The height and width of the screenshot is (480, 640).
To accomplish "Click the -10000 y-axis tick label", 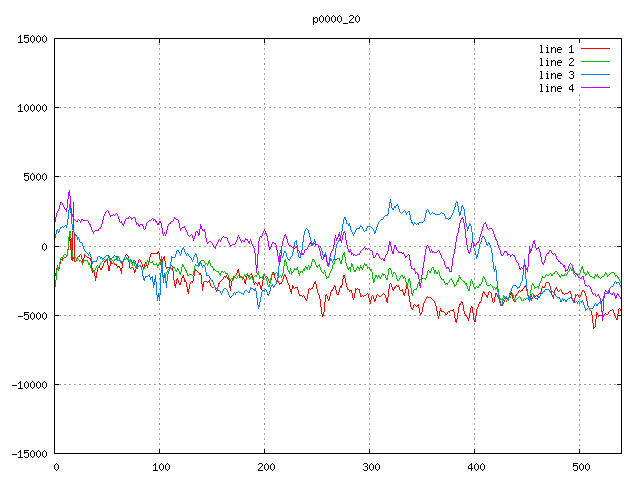I will click(29, 384).
